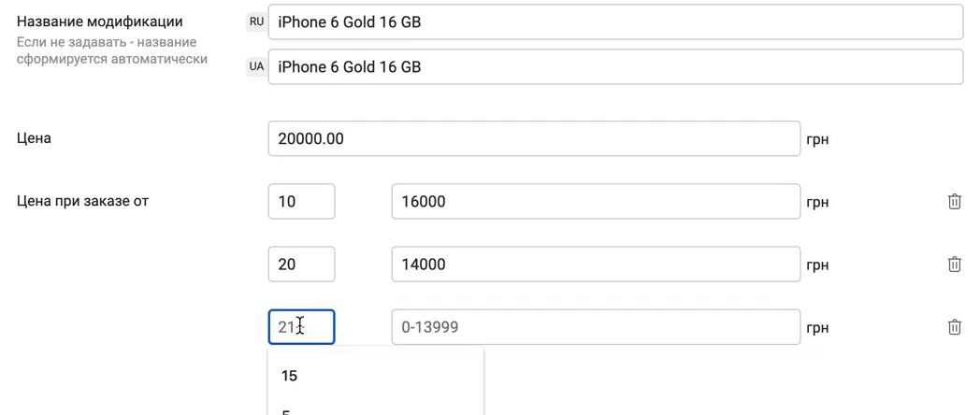Click the "Цена" label for base price
The width and height of the screenshot is (980, 415).
pos(34,138)
